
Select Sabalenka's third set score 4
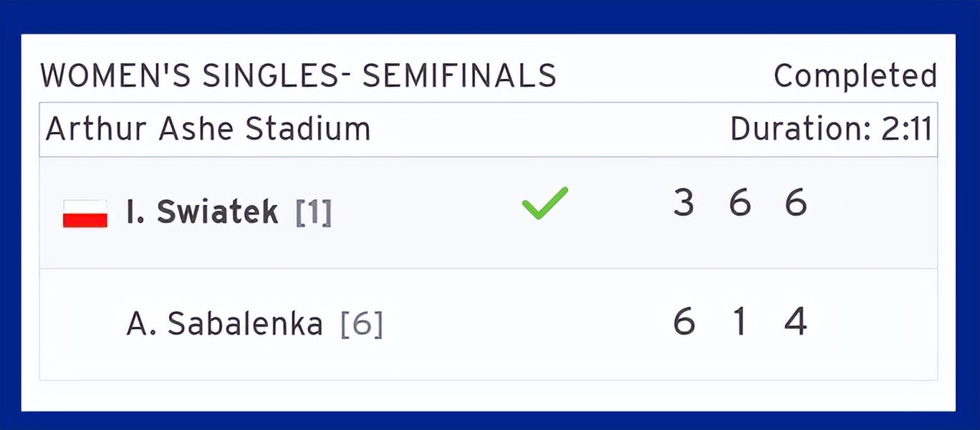click(796, 322)
